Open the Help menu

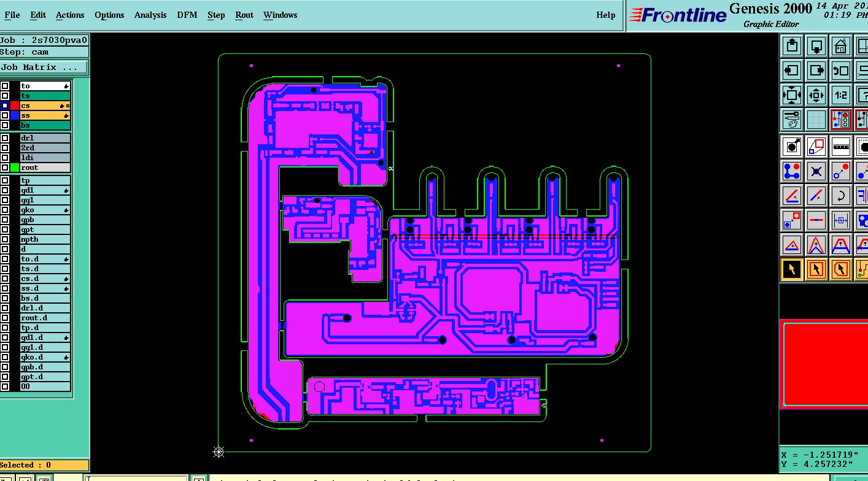(x=606, y=15)
